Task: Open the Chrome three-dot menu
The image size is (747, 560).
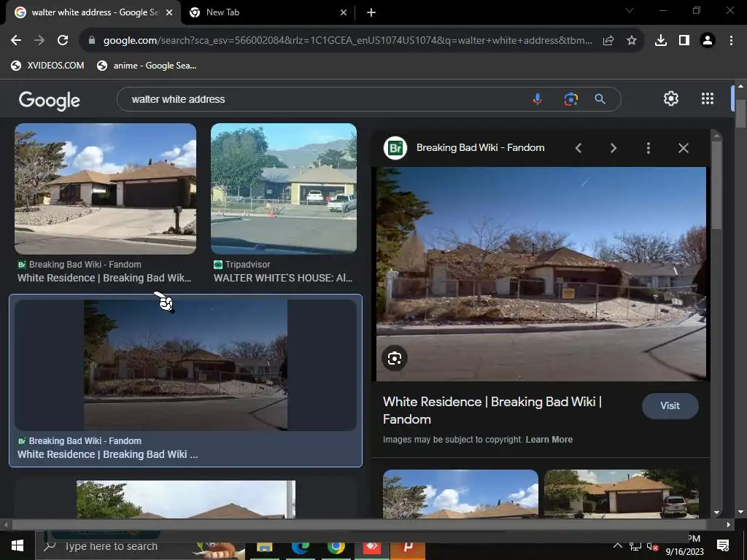Action: click(731, 41)
